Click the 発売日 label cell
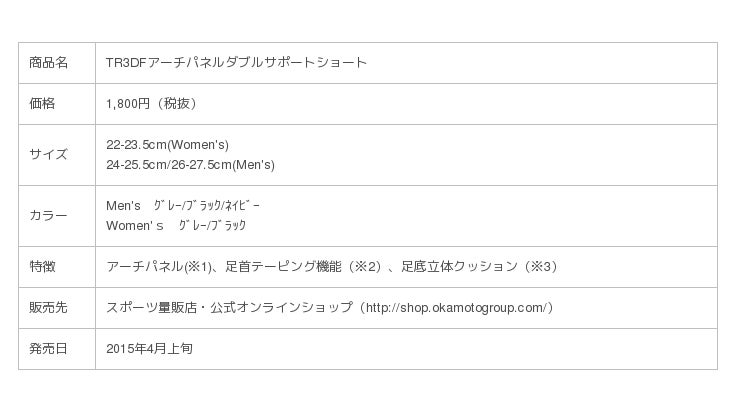This screenshot has height=410, width=740. tap(48, 349)
